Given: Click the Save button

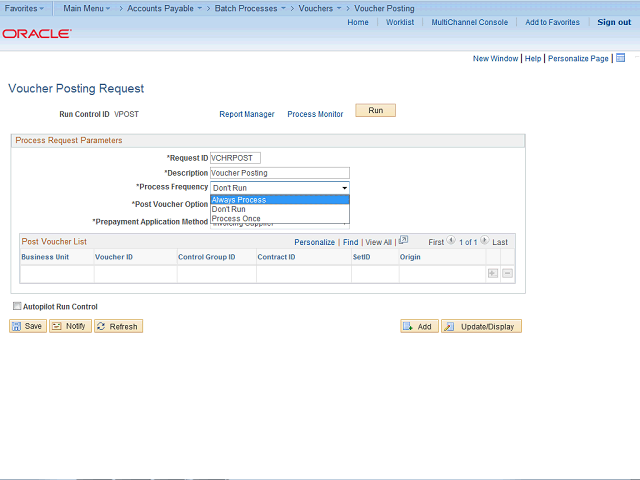Looking at the screenshot, I should pyautogui.click(x=28, y=326).
